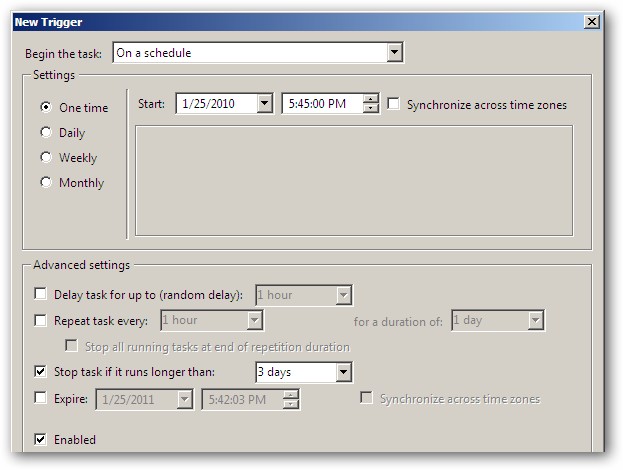Enable the Expire checkbox

pyautogui.click(x=40, y=397)
